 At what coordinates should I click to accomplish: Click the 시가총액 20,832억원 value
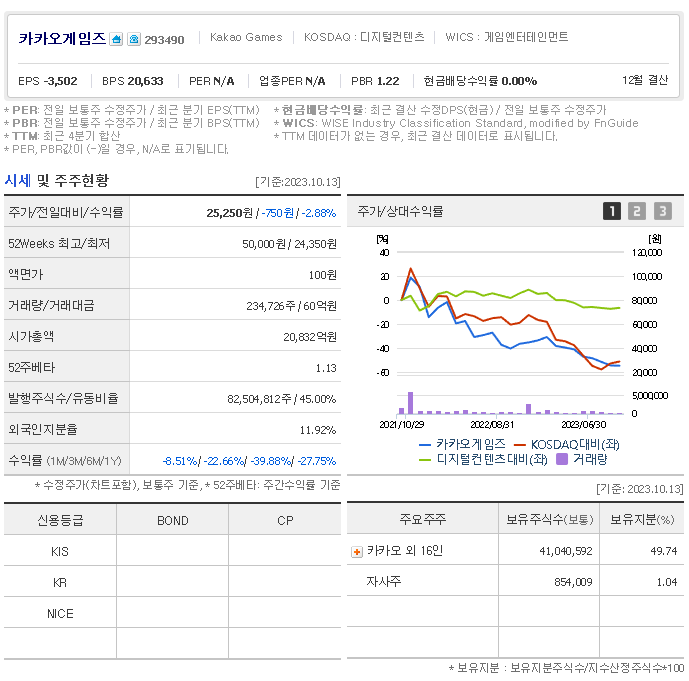[310, 337]
